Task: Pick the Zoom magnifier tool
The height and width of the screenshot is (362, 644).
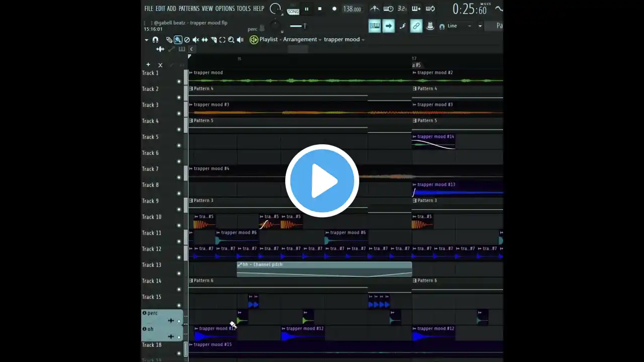Action: 231,40
